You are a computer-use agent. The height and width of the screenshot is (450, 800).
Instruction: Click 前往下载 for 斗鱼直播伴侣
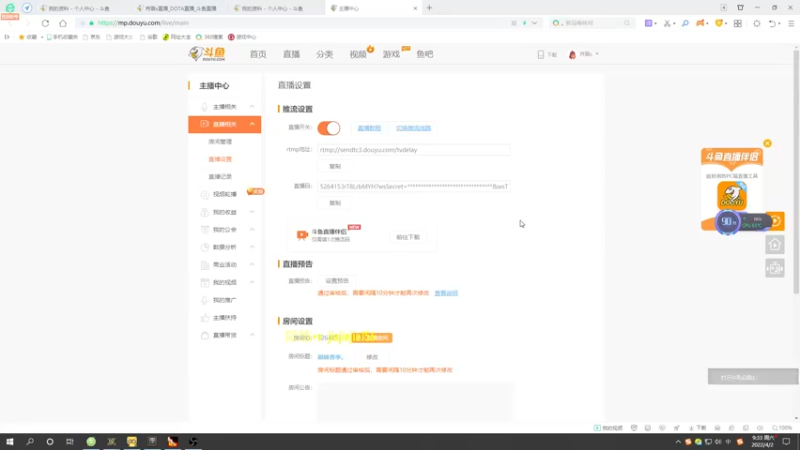408,237
